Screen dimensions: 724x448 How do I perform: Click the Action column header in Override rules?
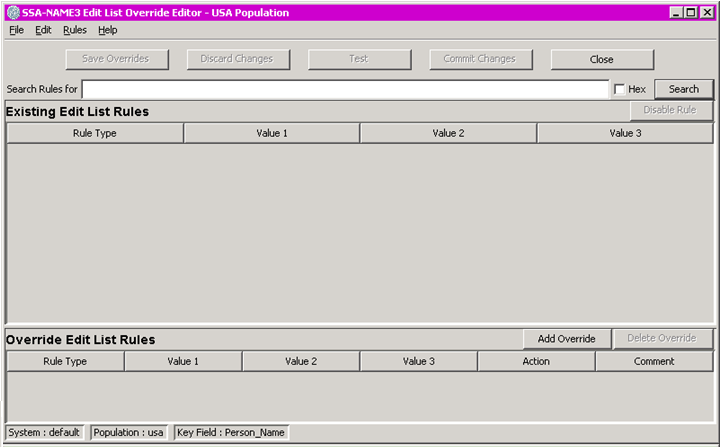[536, 361]
